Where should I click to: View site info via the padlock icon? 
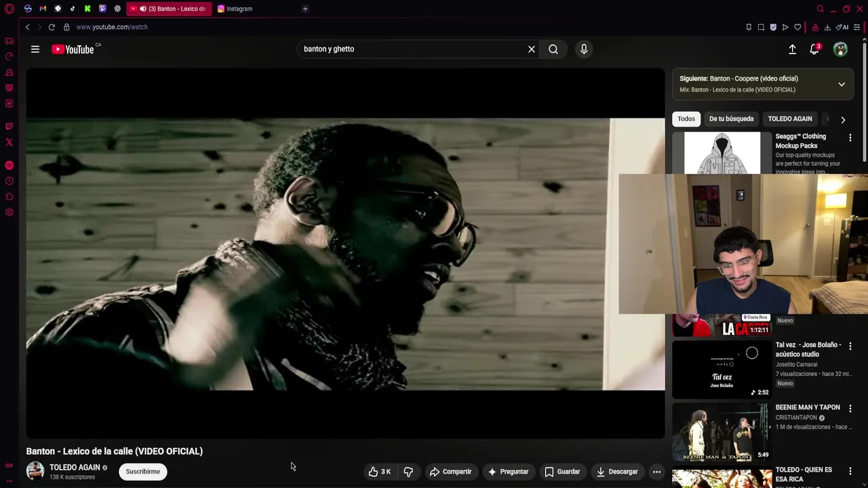(x=66, y=27)
